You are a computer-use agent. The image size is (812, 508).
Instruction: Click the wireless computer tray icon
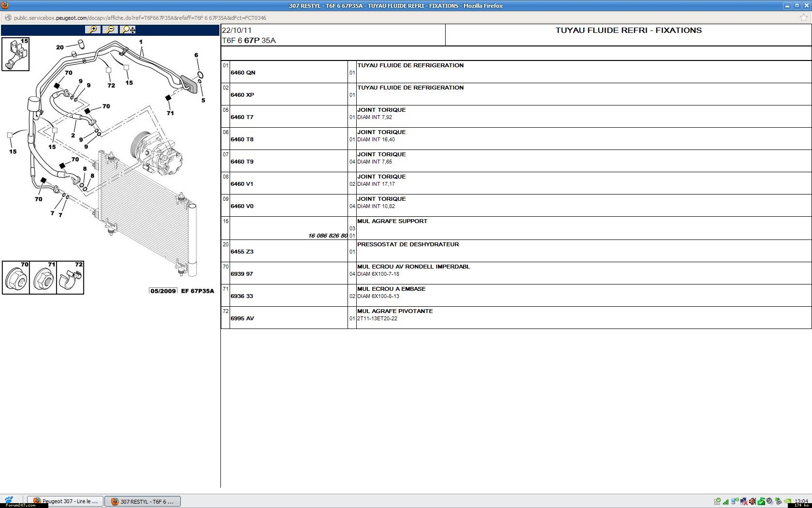[735, 501]
